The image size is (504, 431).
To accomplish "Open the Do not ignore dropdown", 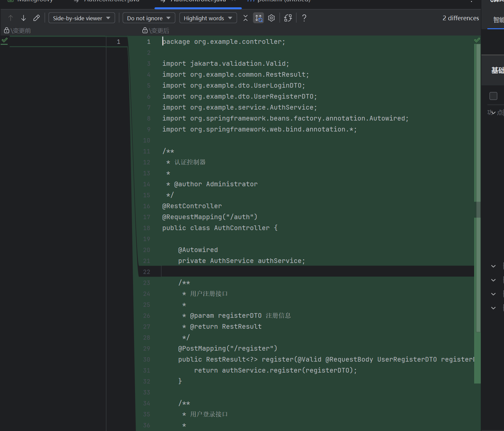I will click(149, 18).
